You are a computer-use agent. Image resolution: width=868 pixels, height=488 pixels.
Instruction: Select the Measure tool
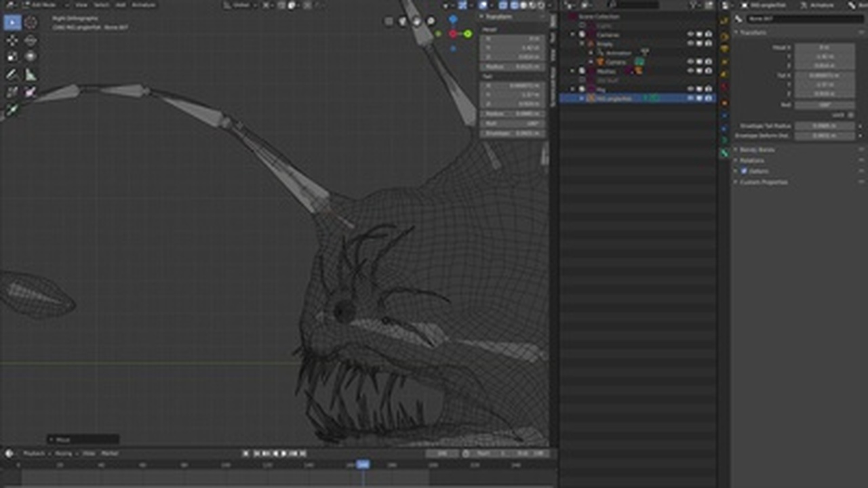tap(30, 75)
